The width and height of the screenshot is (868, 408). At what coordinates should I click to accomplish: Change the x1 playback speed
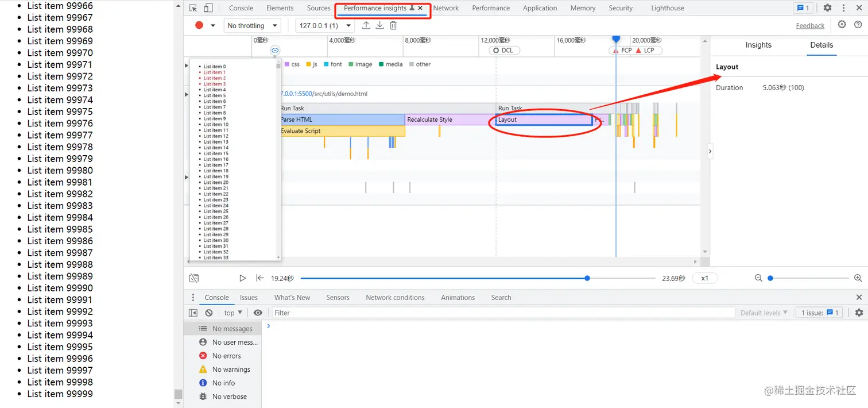click(704, 278)
